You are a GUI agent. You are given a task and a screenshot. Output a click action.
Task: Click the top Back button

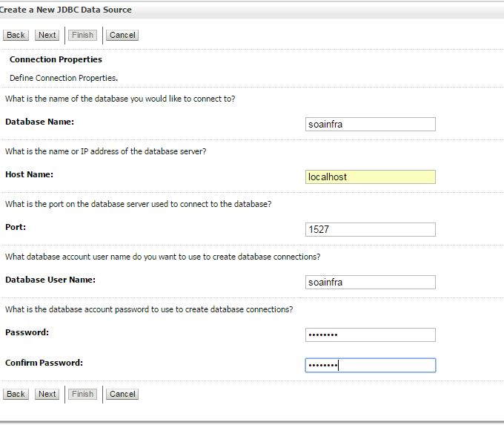pyautogui.click(x=16, y=35)
